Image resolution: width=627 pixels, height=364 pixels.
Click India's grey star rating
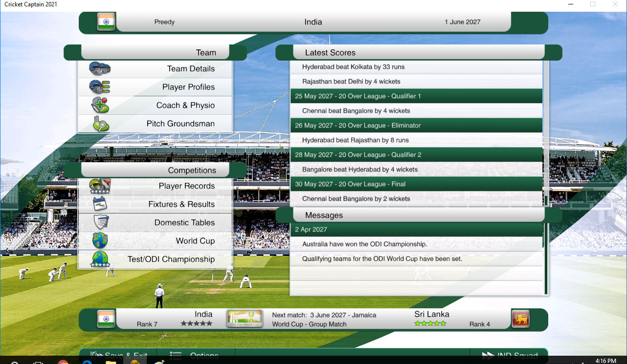(x=197, y=323)
